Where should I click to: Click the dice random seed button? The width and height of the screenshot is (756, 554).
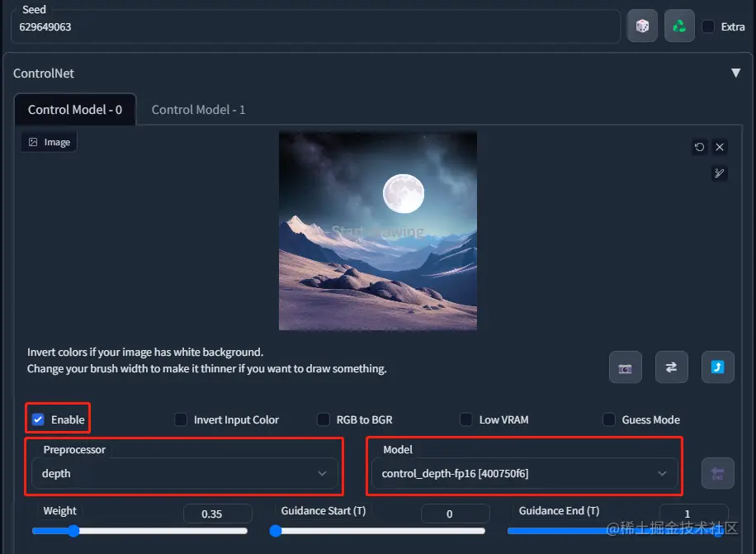pyautogui.click(x=642, y=26)
